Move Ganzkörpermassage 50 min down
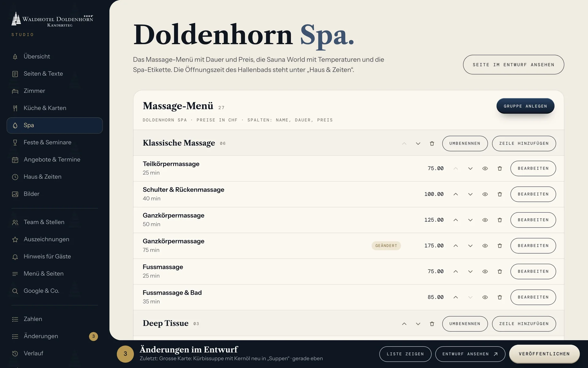Viewport: 588px width, 368px height. (470, 220)
